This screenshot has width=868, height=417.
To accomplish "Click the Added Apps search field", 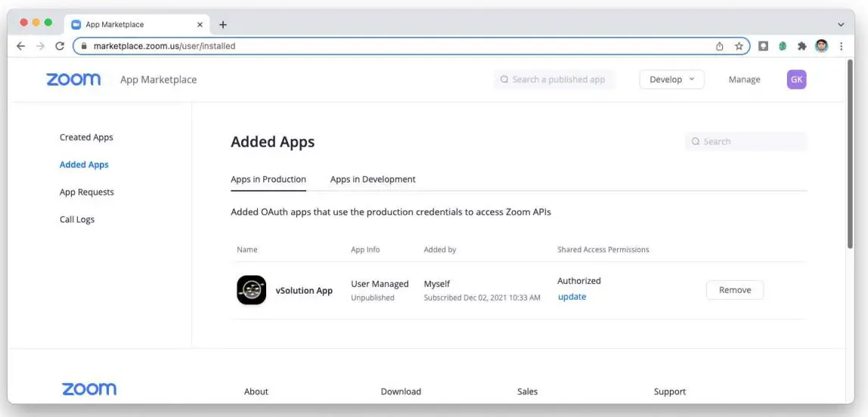I will pos(746,142).
